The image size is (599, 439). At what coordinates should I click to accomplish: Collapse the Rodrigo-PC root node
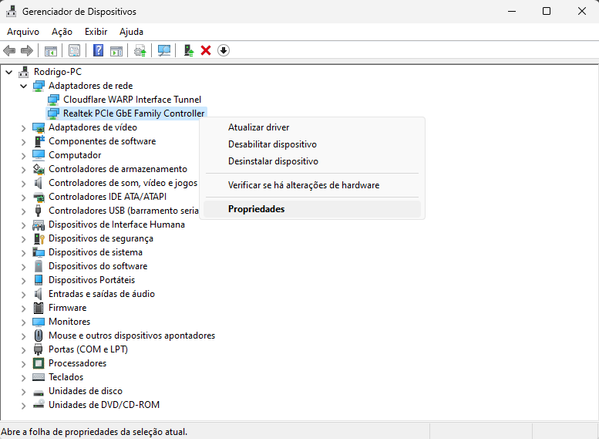[x=9, y=72]
